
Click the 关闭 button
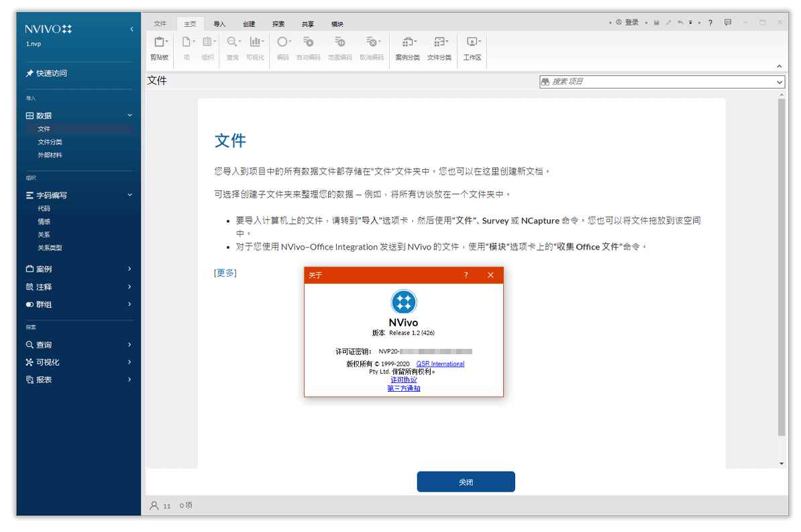point(466,482)
